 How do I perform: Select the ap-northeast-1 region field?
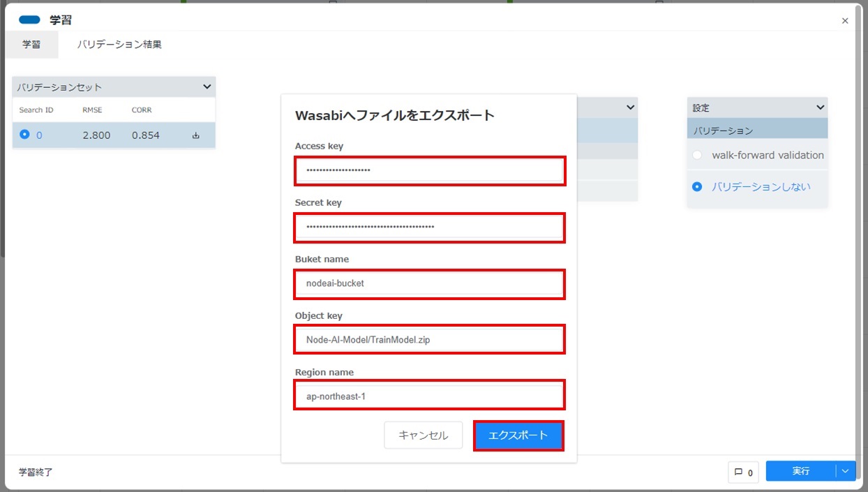click(429, 395)
